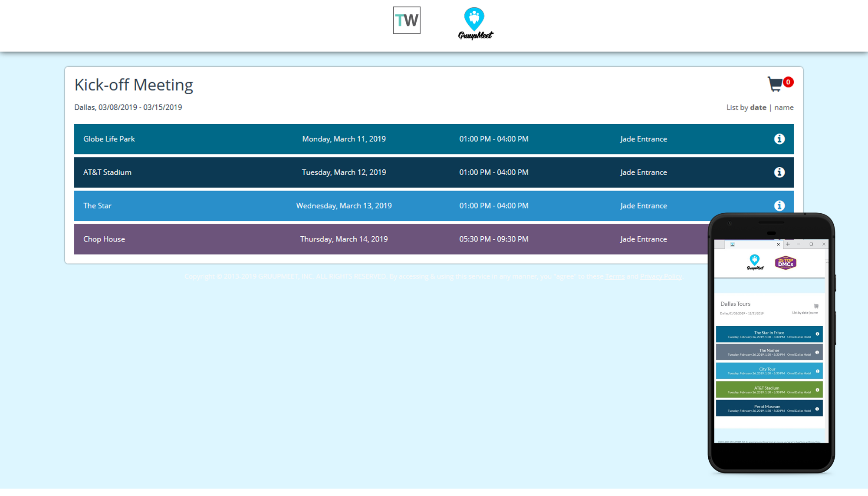Click the Kick-off Meeting heading
Image resolution: width=868 pixels, height=496 pixels.
(134, 85)
